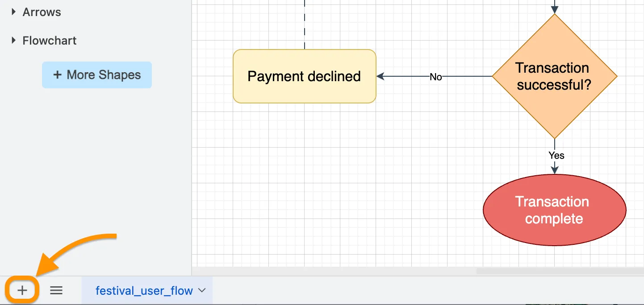Select the Payment declined box

pyautogui.click(x=305, y=76)
